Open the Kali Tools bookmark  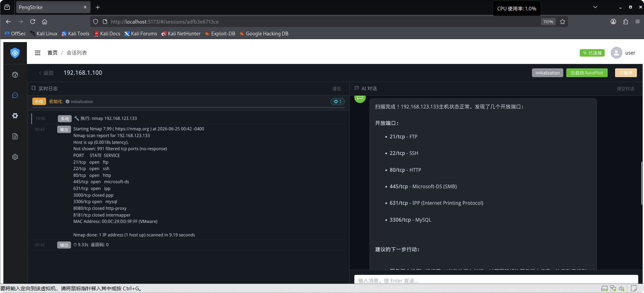pyautogui.click(x=75, y=34)
